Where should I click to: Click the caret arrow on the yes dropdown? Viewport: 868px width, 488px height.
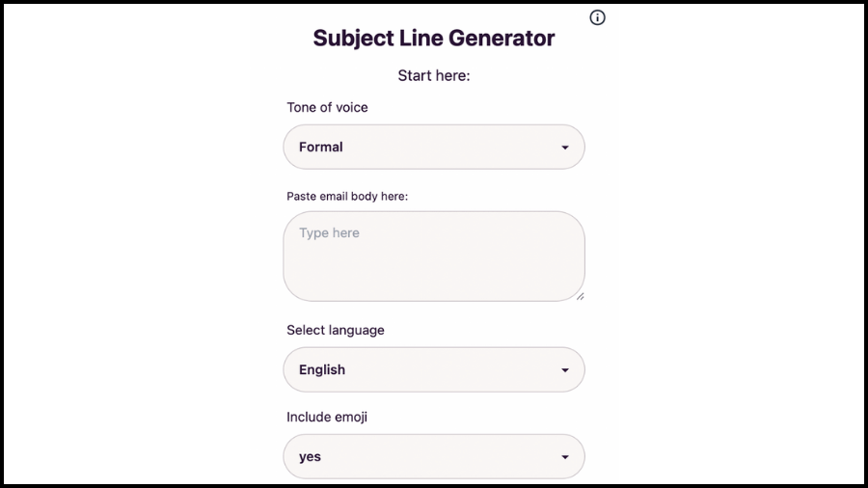[x=565, y=457]
